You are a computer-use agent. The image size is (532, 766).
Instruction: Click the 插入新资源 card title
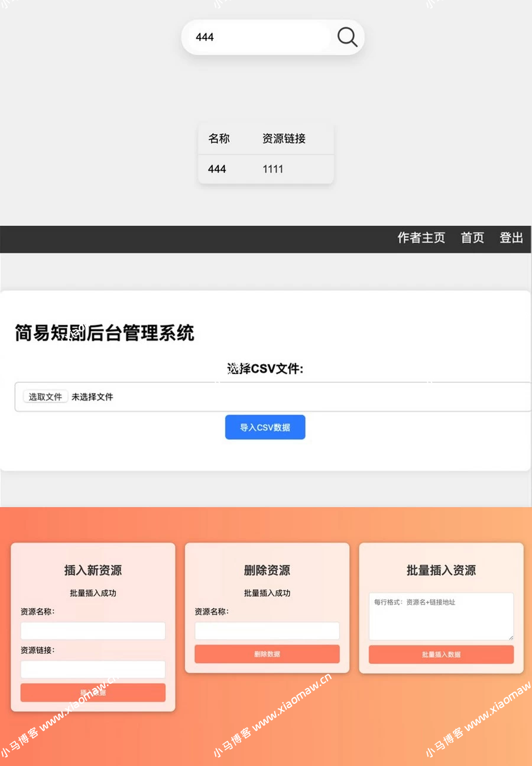tap(93, 570)
